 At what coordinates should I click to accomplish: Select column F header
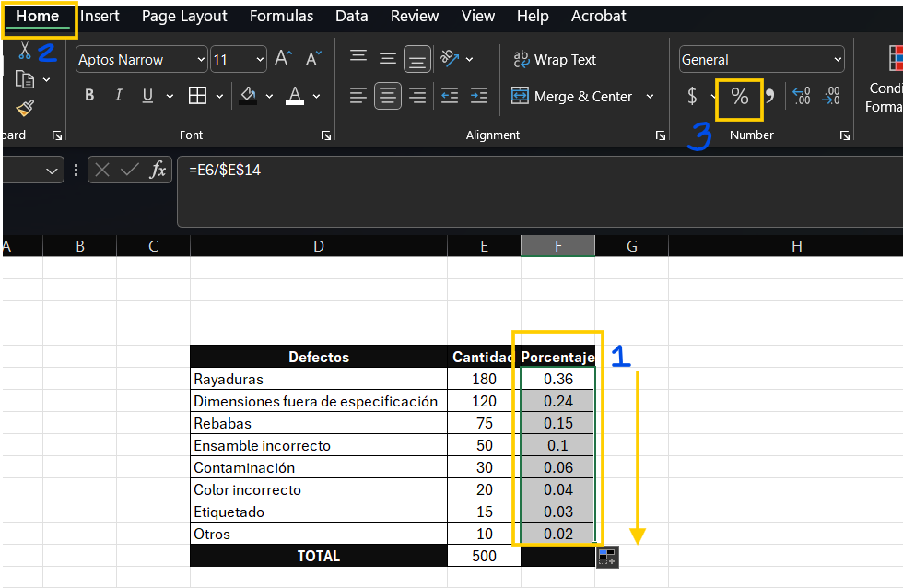click(558, 246)
